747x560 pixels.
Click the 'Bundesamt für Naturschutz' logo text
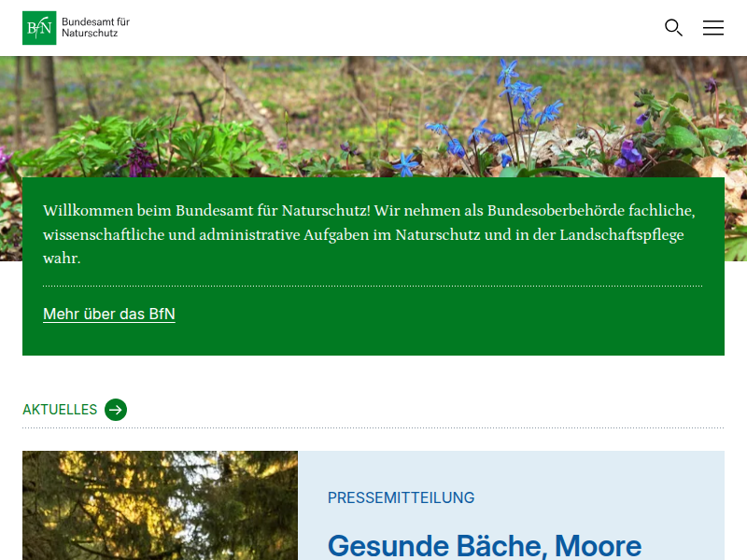point(95,27)
